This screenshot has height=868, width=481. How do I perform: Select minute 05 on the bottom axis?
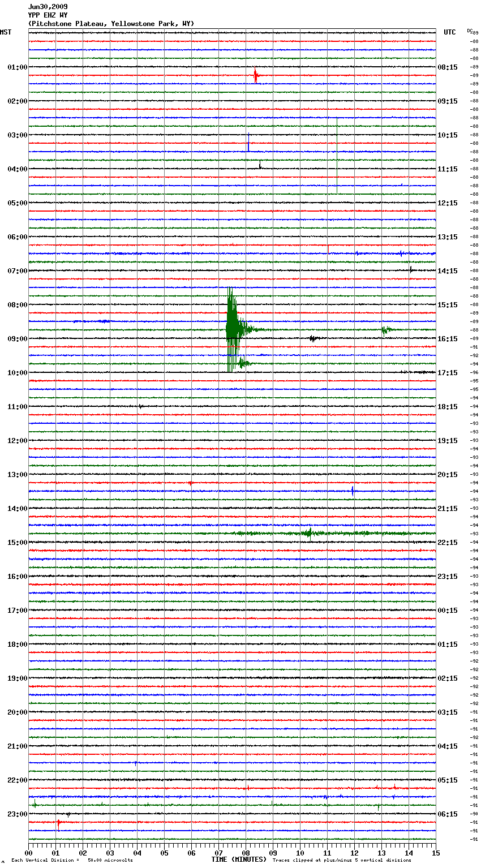164,853
